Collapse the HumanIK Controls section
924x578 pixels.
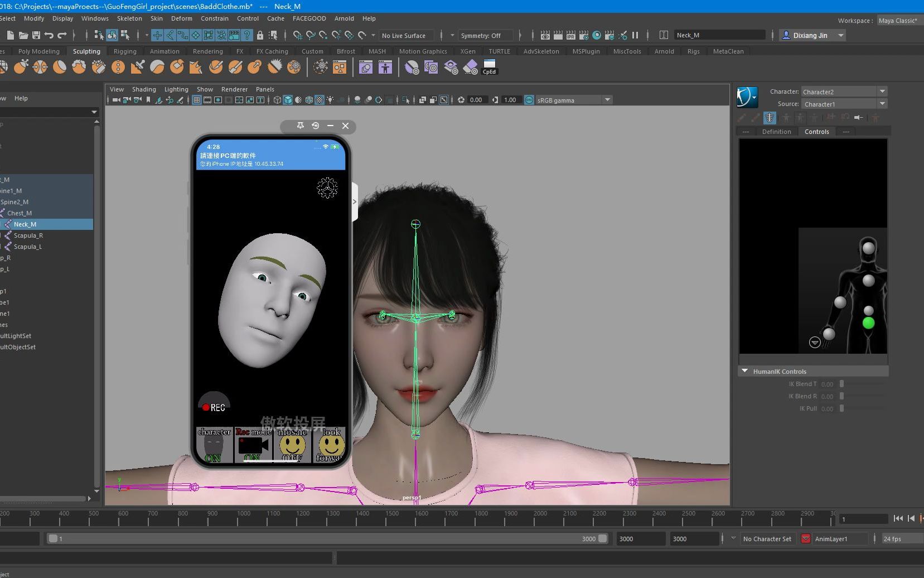744,371
